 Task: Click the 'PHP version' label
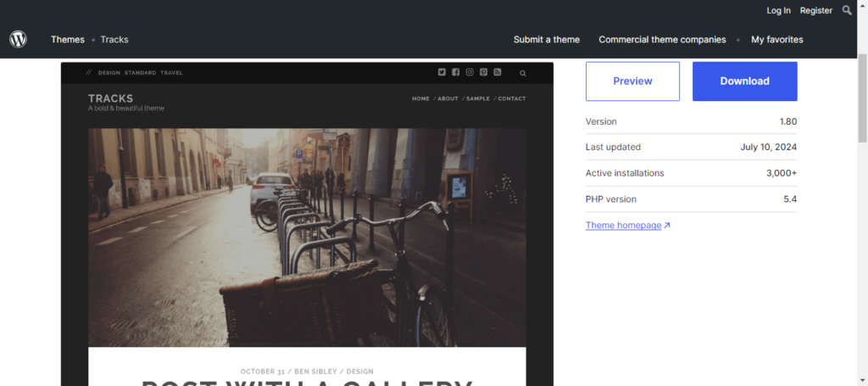click(x=611, y=199)
